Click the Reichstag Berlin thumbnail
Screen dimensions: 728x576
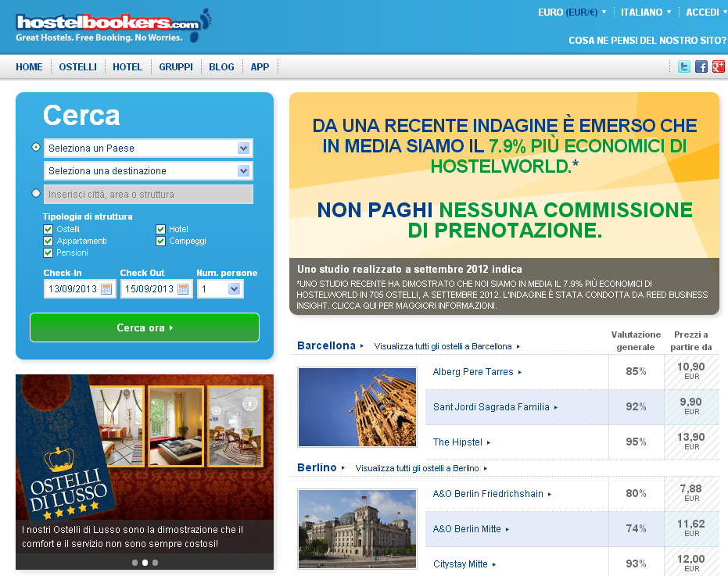click(x=357, y=529)
